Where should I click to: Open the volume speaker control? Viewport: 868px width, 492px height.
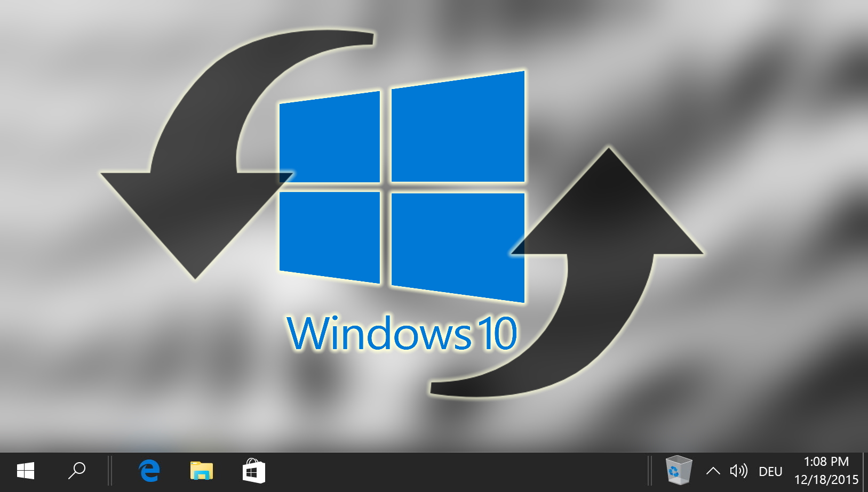pyautogui.click(x=739, y=471)
